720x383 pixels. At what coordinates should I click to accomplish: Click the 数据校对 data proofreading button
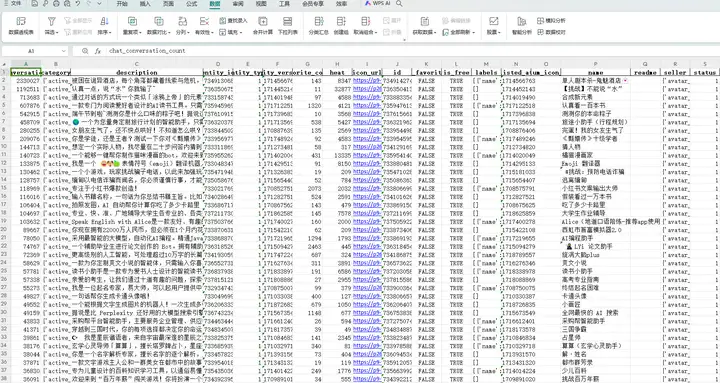(551, 33)
